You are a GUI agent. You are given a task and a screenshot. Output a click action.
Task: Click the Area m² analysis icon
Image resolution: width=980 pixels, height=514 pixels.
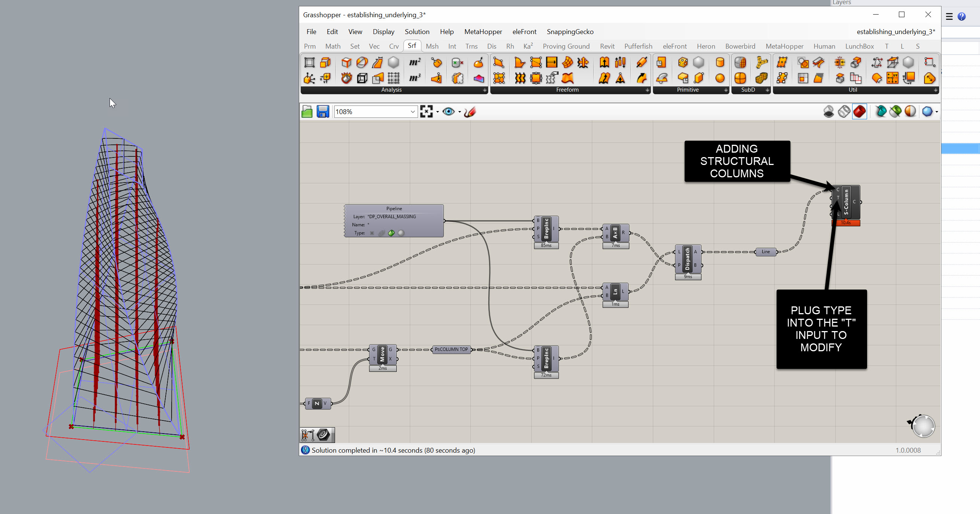pyautogui.click(x=414, y=62)
